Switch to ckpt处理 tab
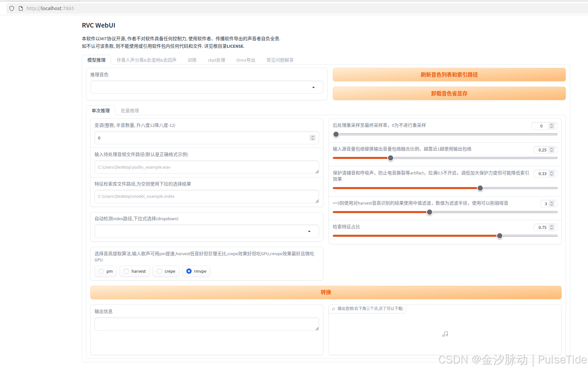Screen dimensions: 588x370 pyautogui.click(x=217, y=60)
